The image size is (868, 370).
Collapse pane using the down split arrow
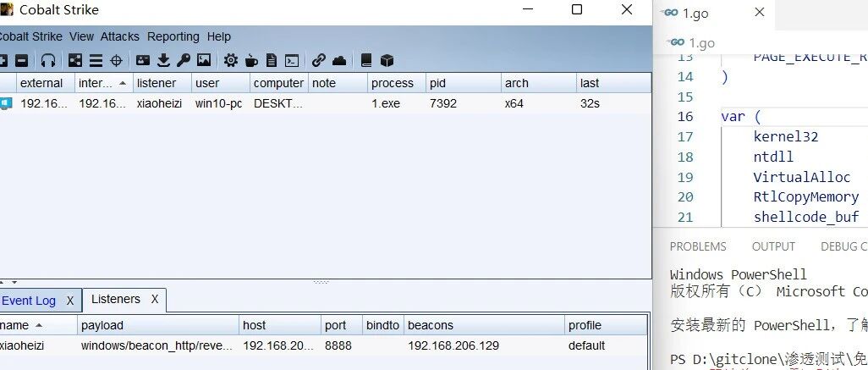14,283
